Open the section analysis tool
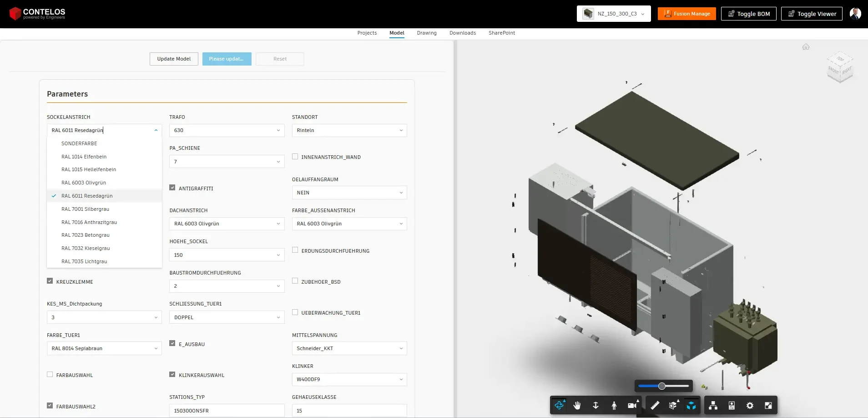This screenshot has height=418, width=868. pyautogui.click(x=674, y=405)
